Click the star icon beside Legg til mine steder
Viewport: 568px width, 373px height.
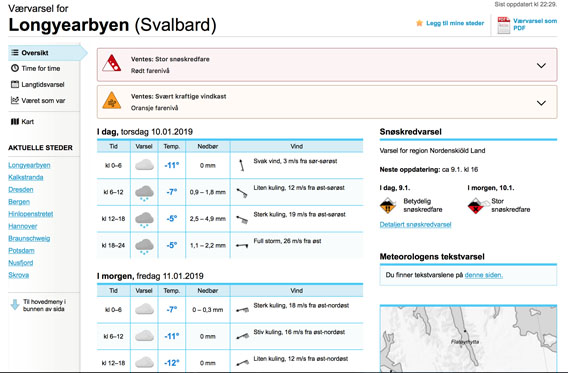point(419,23)
